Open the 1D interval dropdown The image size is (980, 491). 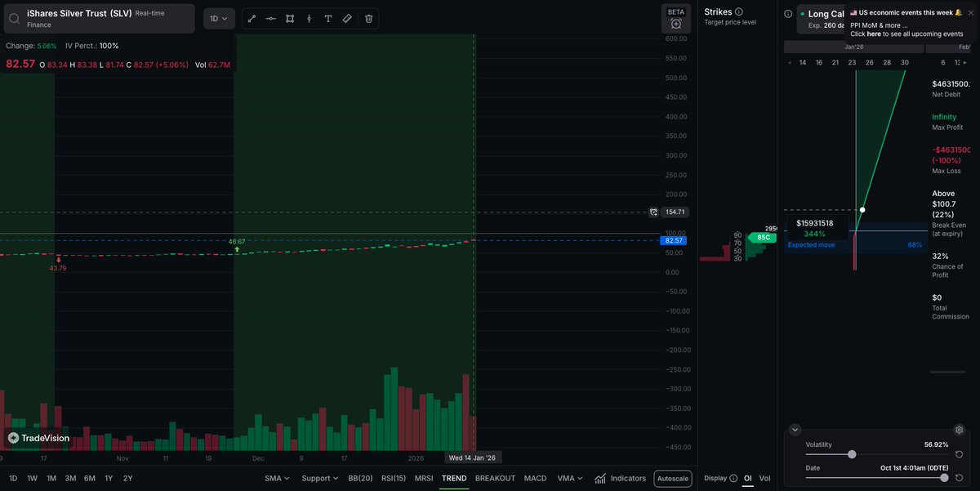point(219,18)
